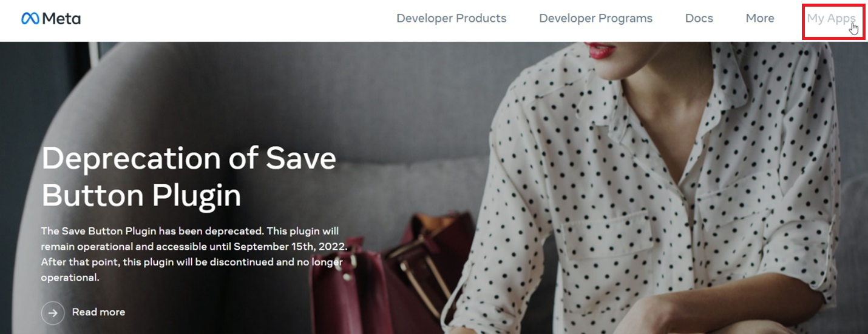Viewport: 868px width, 334px height.
Task: Expand the More navigation menu
Action: pos(760,18)
